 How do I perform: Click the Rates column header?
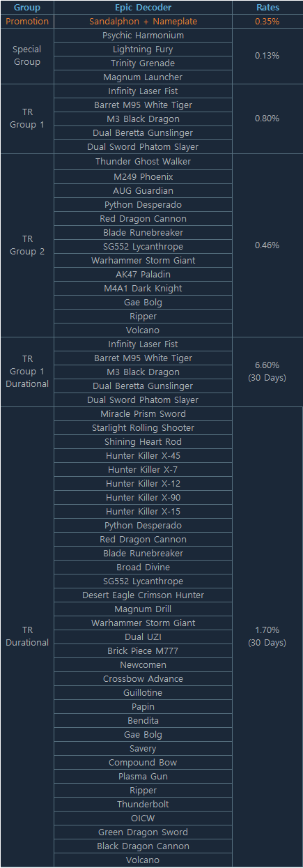[267, 8]
